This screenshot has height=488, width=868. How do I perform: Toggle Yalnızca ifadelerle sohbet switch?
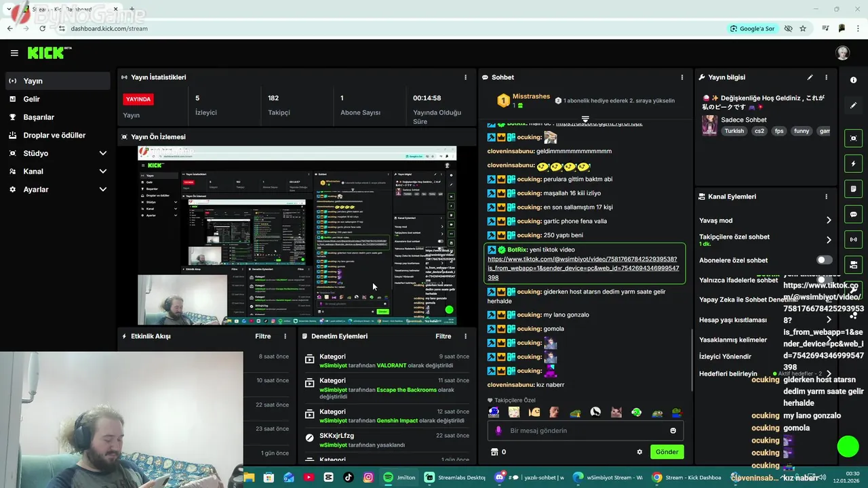point(824,280)
